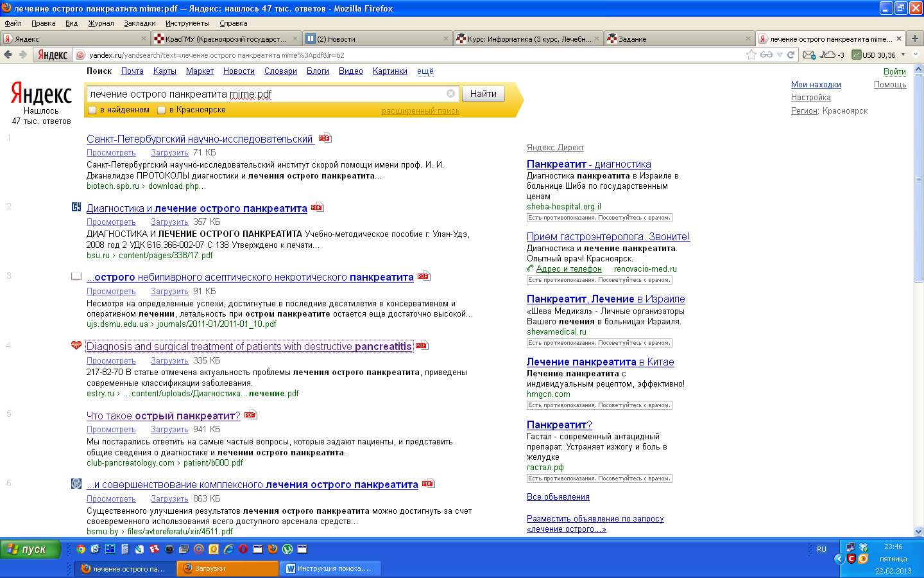Viewport: 924px width, 578px height.
Task: Open result 'Диагностика и лечение острого панкреатита'
Action: point(197,208)
